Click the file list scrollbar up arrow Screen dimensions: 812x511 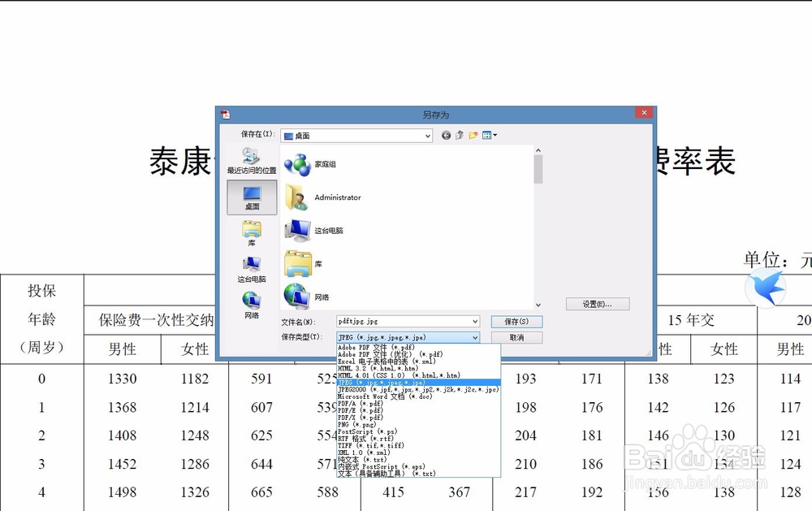pos(538,150)
